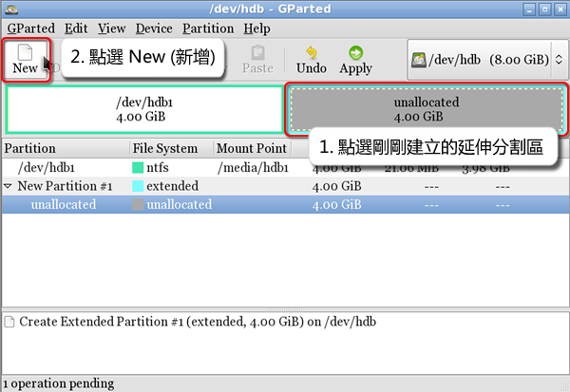Open the Partition menu
Screen dimensions: 570x392
pyautogui.click(x=208, y=28)
